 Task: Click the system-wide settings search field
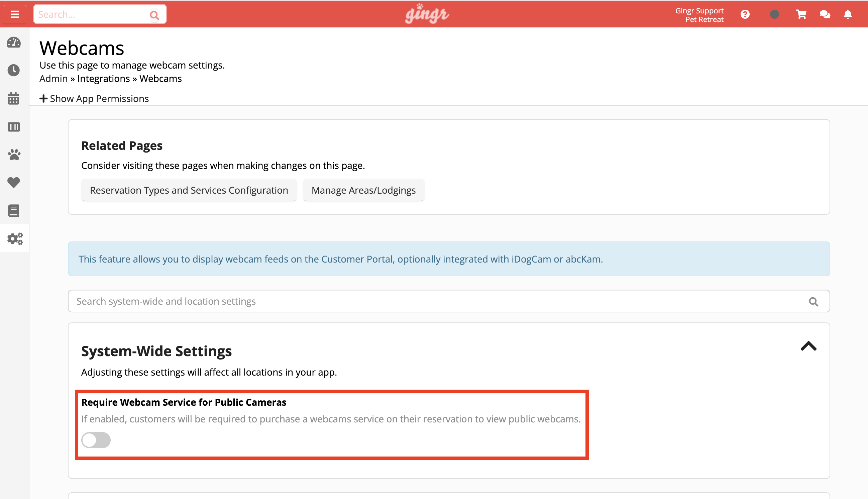[438, 301]
